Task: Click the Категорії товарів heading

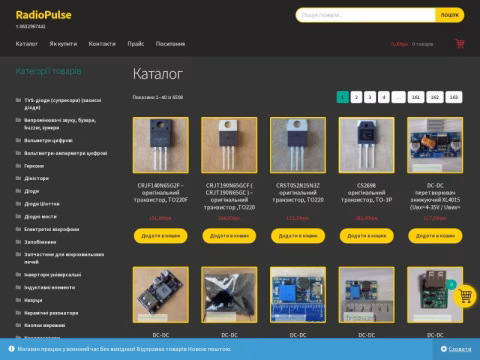Action: point(48,71)
